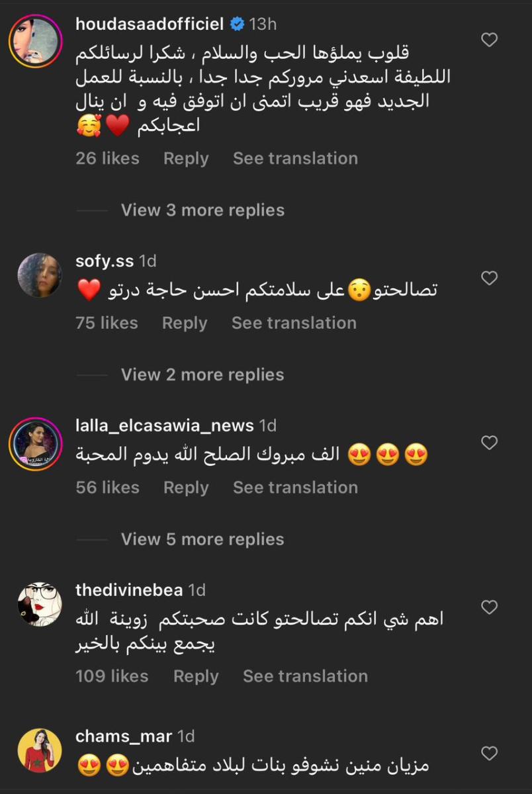
Task: Reply to houdasaadofficiel's comment
Action: pyautogui.click(x=186, y=159)
